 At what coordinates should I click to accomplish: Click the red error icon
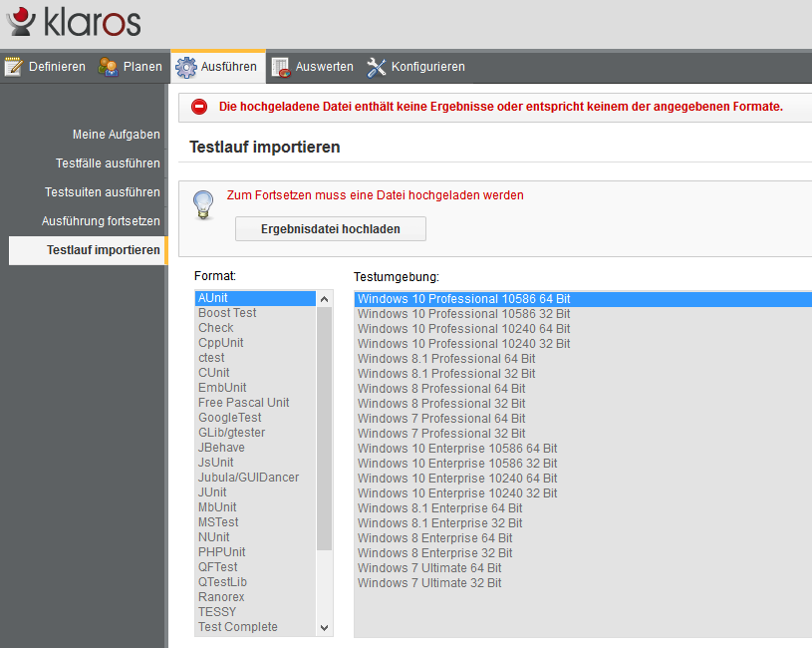coord(200,107)
